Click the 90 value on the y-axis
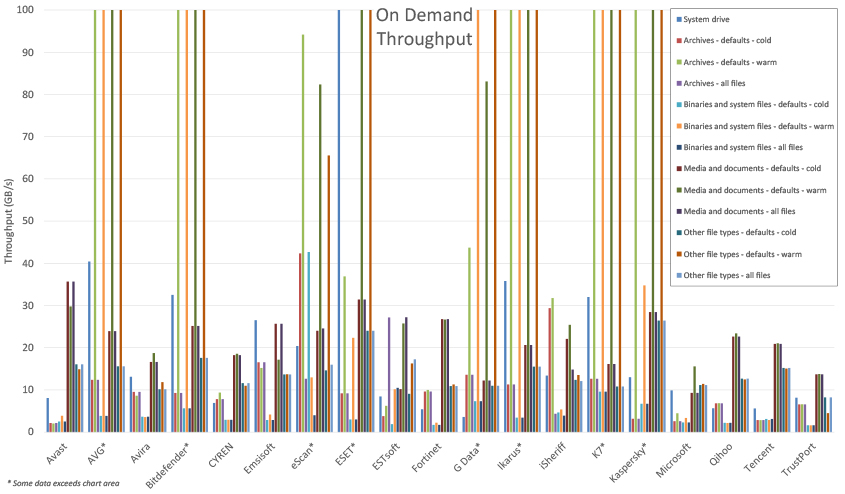Image resolution: width=845 pixels, height=494 pixels. tap(27, 52)
